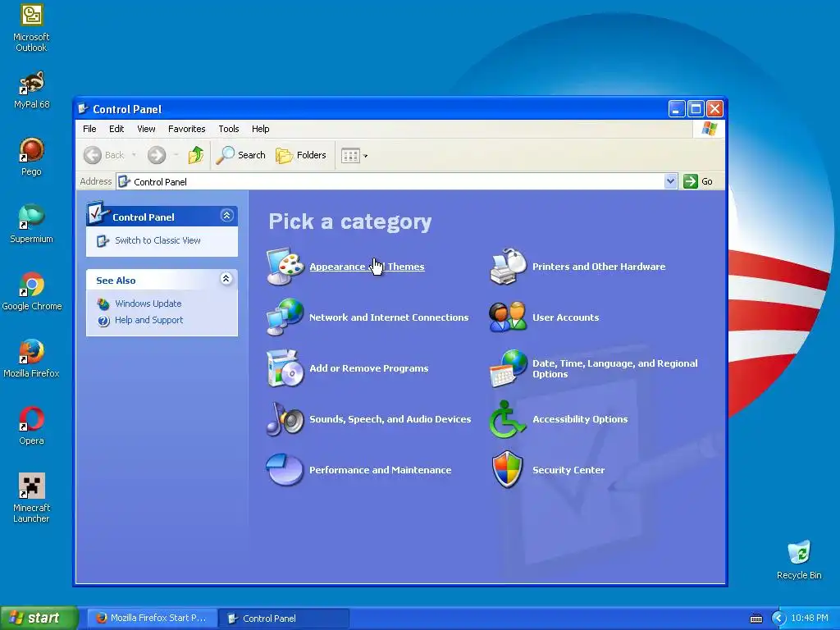
Task: Open the Add or Remove Programs icon
Action: [x=285, y=368]
